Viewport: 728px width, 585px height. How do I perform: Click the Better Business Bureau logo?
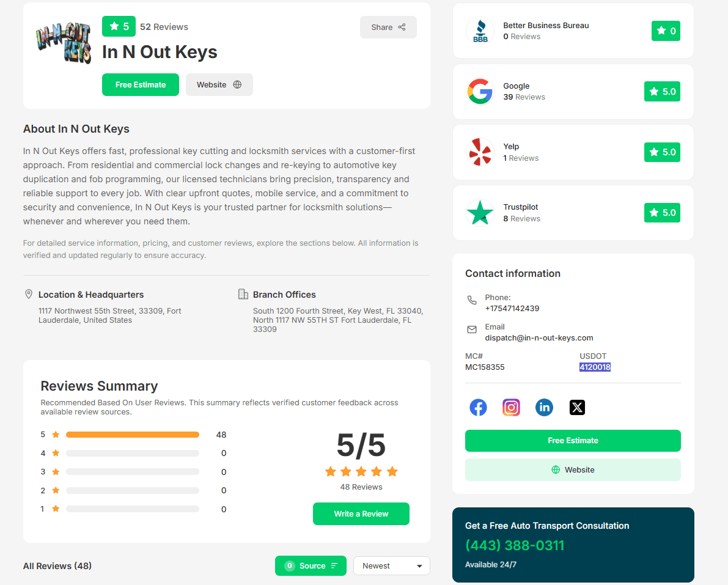click(x=480, y=31)
